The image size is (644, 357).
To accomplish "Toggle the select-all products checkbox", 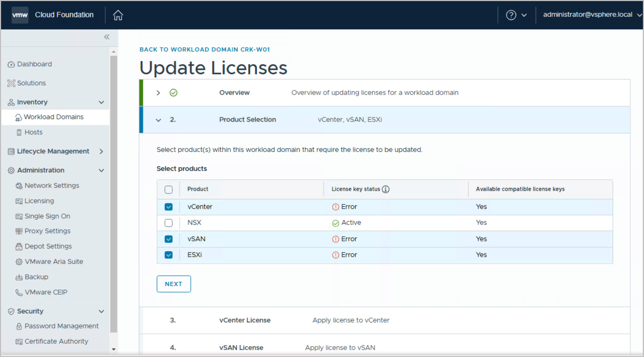I will tap(168, 190).
